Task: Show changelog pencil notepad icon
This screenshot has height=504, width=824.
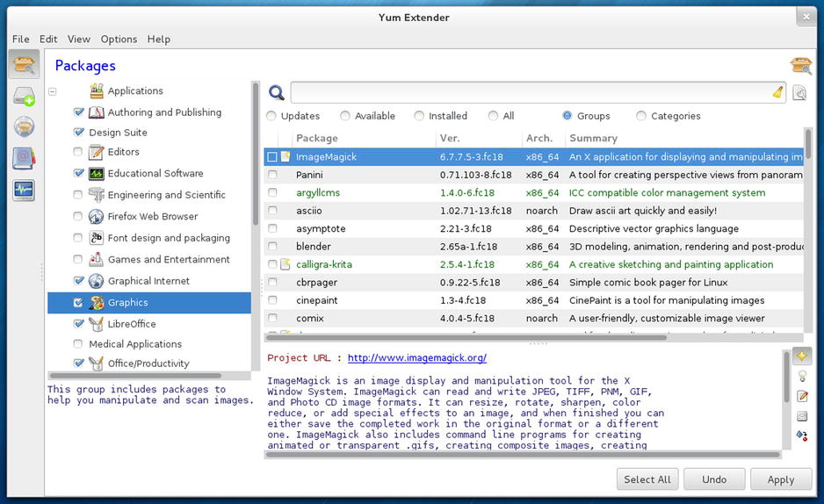Action: click(x=802, y=396)
